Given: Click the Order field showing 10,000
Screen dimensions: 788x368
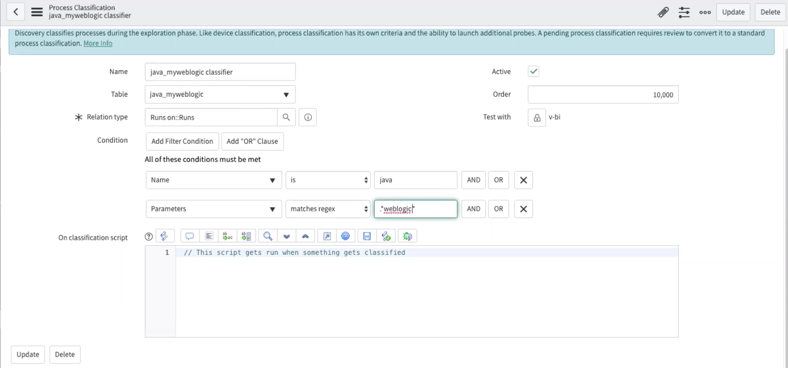Looking at the screenshot, I should click(x=603, y=95).
